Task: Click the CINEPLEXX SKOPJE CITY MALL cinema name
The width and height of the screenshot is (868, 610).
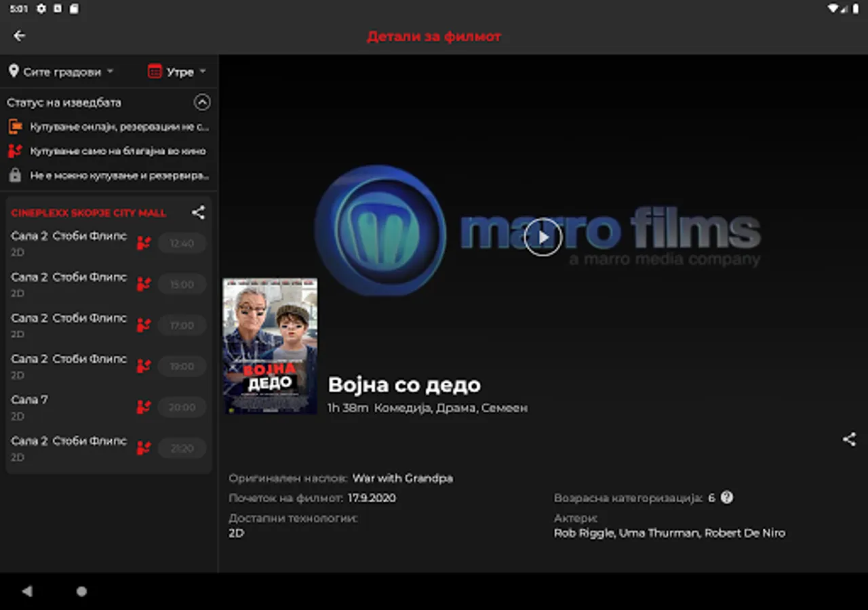Action: (x=88, y=213)
